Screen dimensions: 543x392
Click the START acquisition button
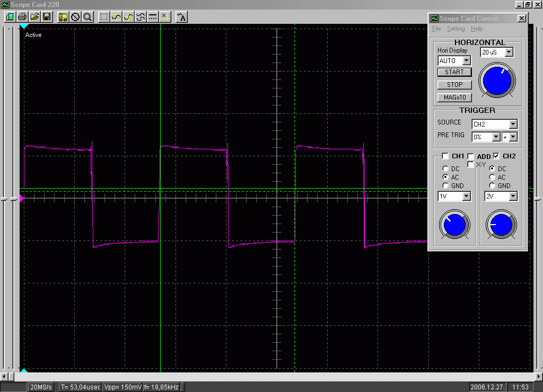click(x=454, y=72)
